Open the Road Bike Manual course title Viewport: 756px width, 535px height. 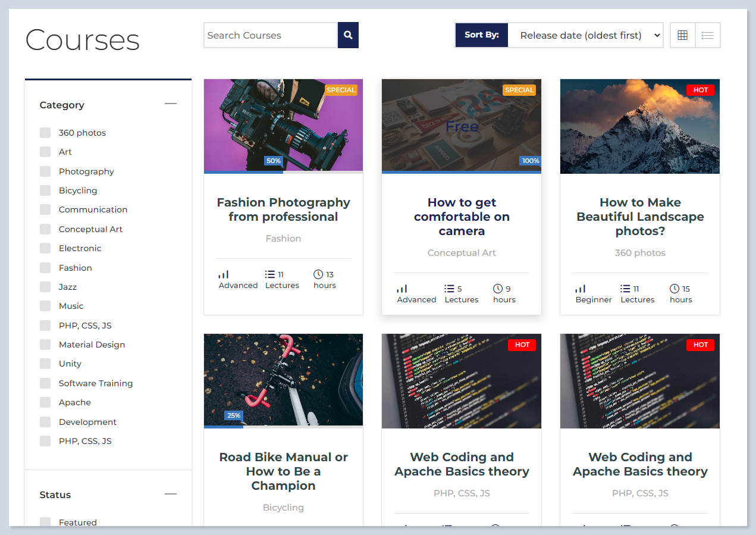click(x=283, y=471)
